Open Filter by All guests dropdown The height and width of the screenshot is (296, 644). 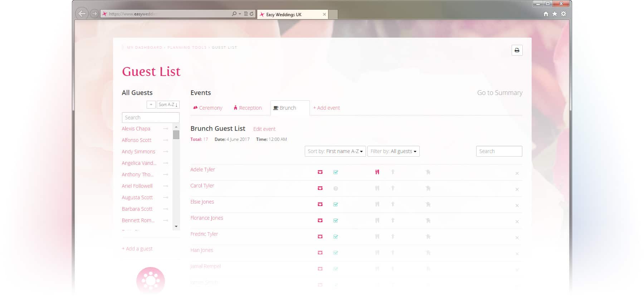click(x=394, y=151)
